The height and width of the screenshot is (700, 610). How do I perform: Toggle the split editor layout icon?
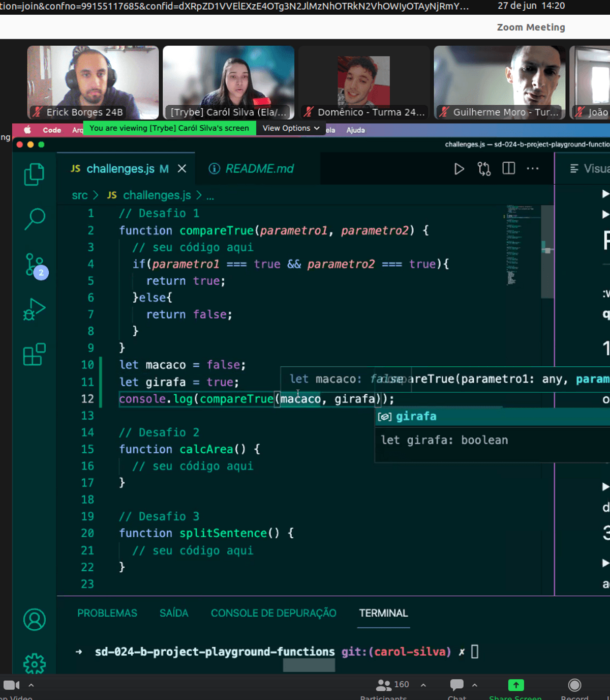pos(508,169)
